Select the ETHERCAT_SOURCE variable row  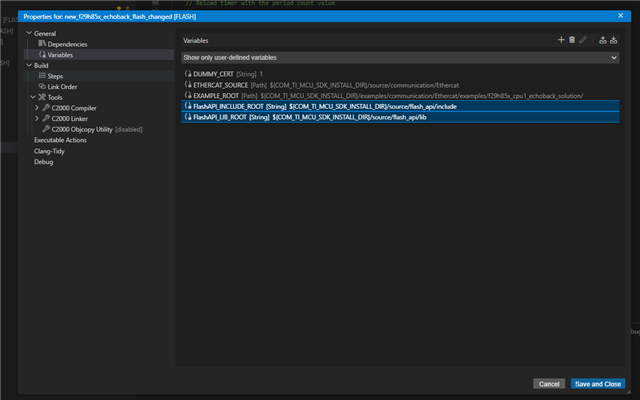(x=300, y=84)
